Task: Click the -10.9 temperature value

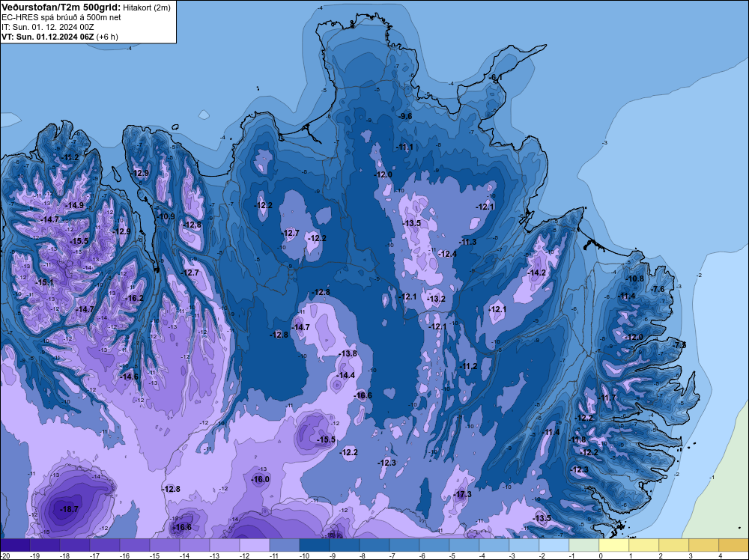Action: (x=166, y=216)
